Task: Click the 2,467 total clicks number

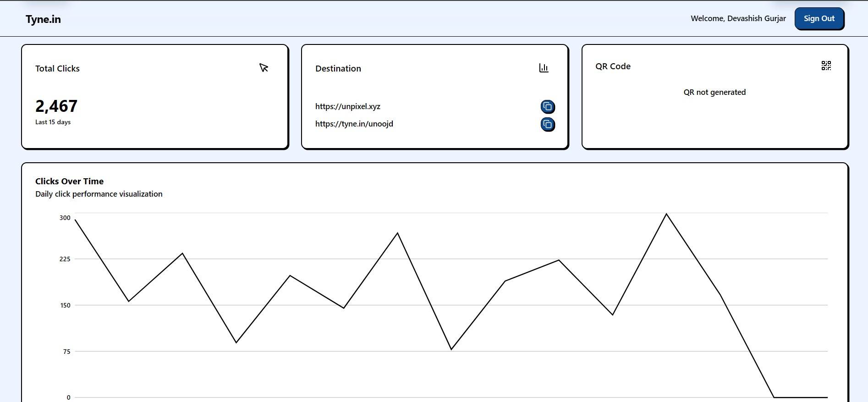Action: (56, 106)
